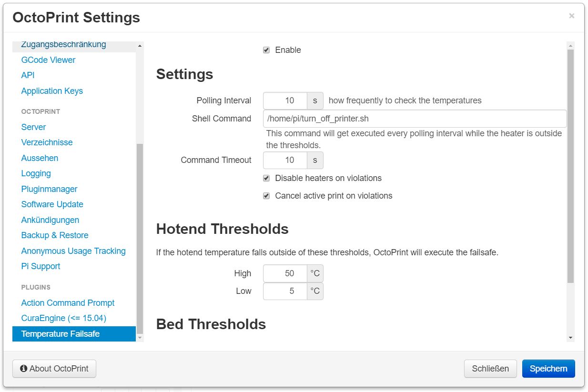This screenshot has height=392, width=588.
Task: Click the Shell Command input field
Action: point(414,119)
